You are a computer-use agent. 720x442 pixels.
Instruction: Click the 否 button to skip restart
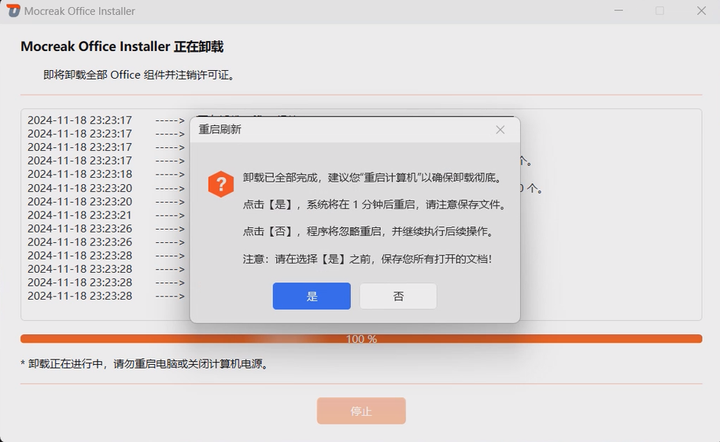398,296
